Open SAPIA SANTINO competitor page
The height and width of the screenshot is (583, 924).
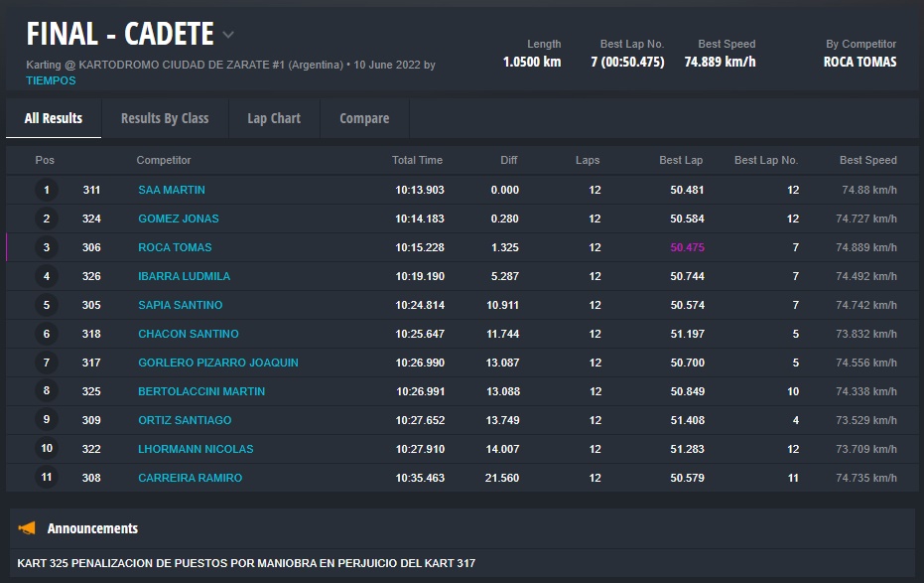(x=180, y=305)
